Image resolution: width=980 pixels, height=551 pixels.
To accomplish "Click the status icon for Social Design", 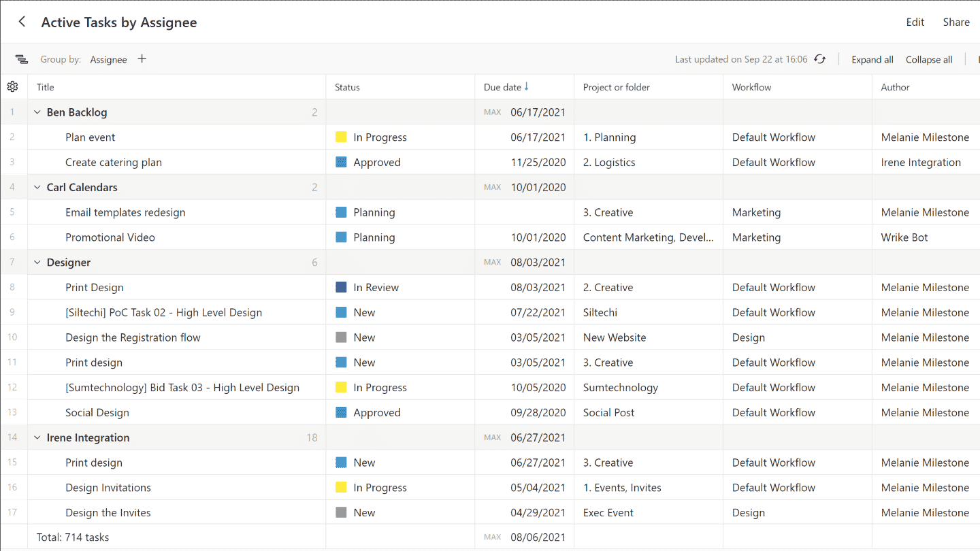I will 341,413.
